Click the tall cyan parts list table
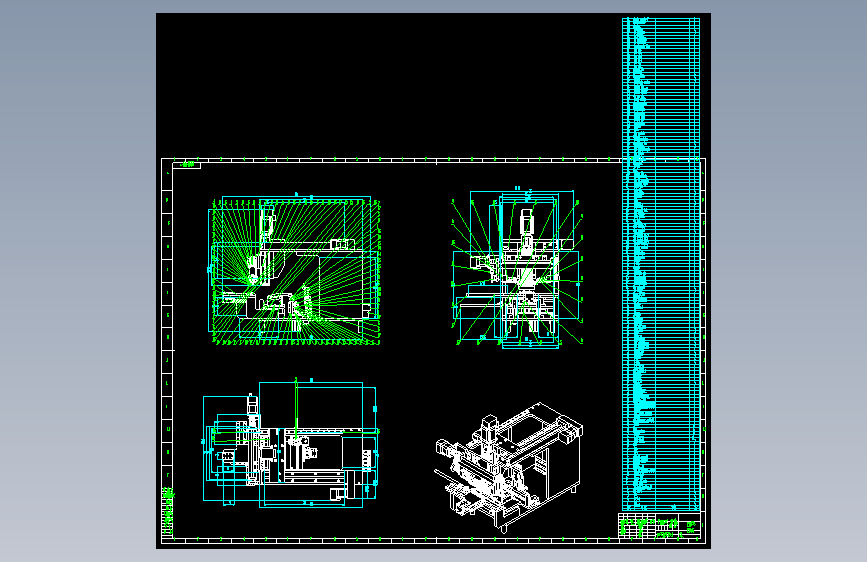The width and height of the screenshot is (867, 562). point(661,264)
